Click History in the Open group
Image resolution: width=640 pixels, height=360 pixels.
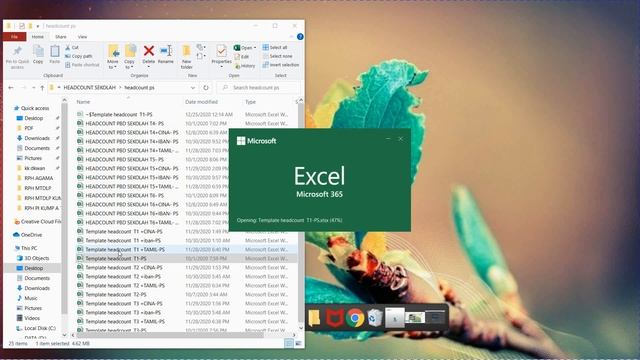(245, 66)
